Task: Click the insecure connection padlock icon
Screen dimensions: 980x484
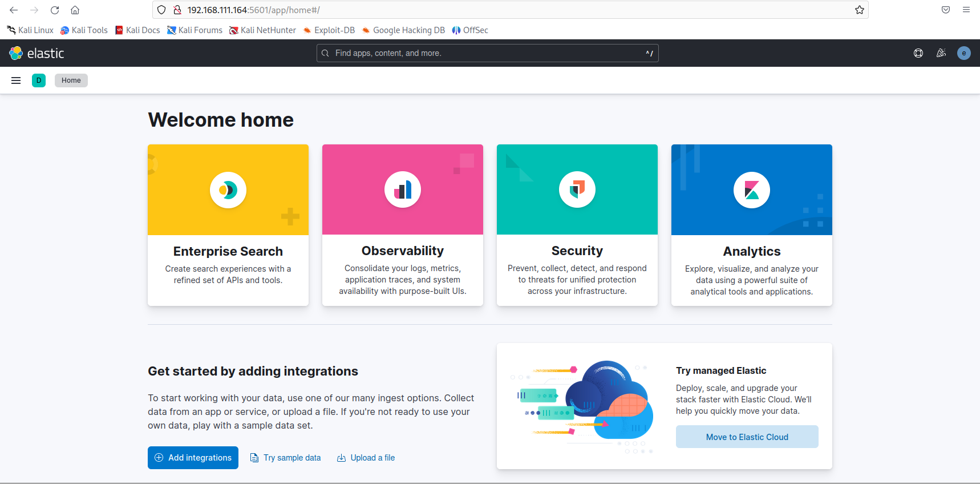Action: (x=177, y=10)
